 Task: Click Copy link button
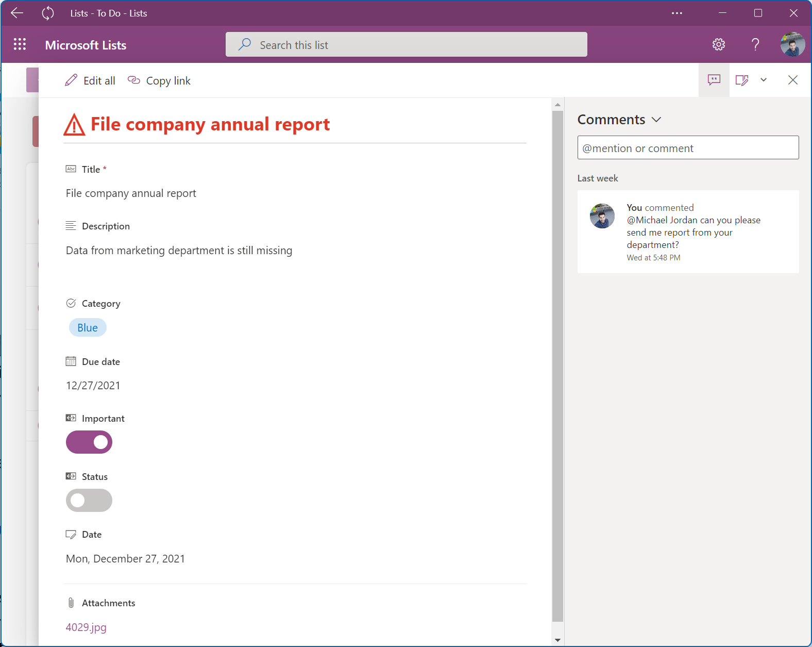(x=159, y=81)
